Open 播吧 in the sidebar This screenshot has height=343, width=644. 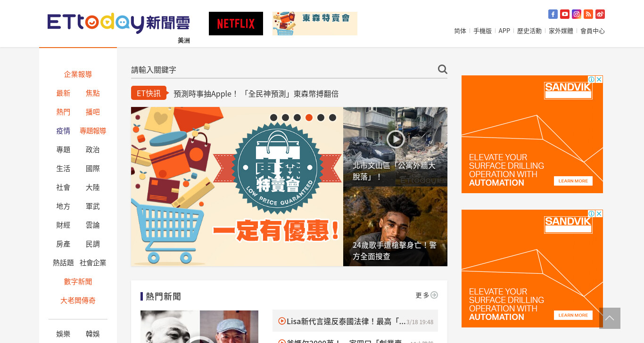pyautogui.click(x=93, y=112)
